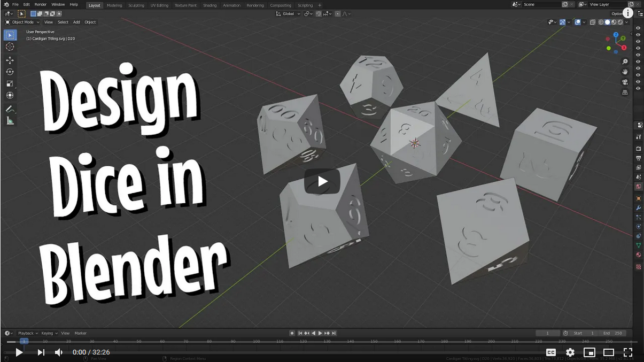Toggle camera view icon in viewport
The height and width of the screenshot is (362, 644).
(625, 82)
